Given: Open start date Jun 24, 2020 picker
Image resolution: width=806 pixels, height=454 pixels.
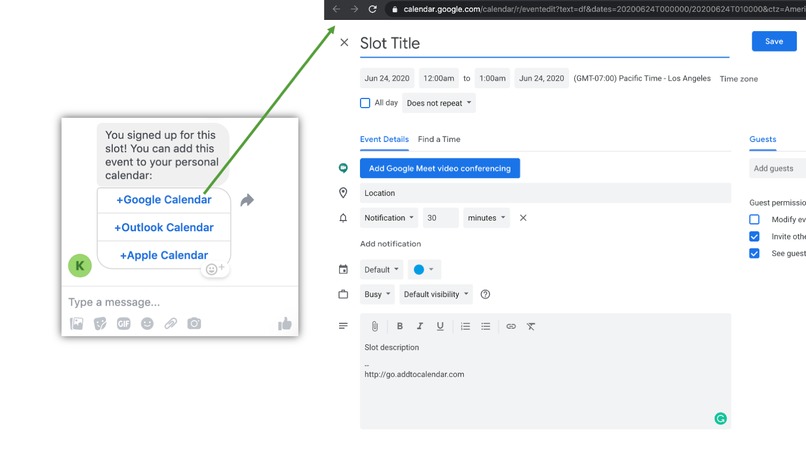Looking at the screenshot, I should 387,78.
